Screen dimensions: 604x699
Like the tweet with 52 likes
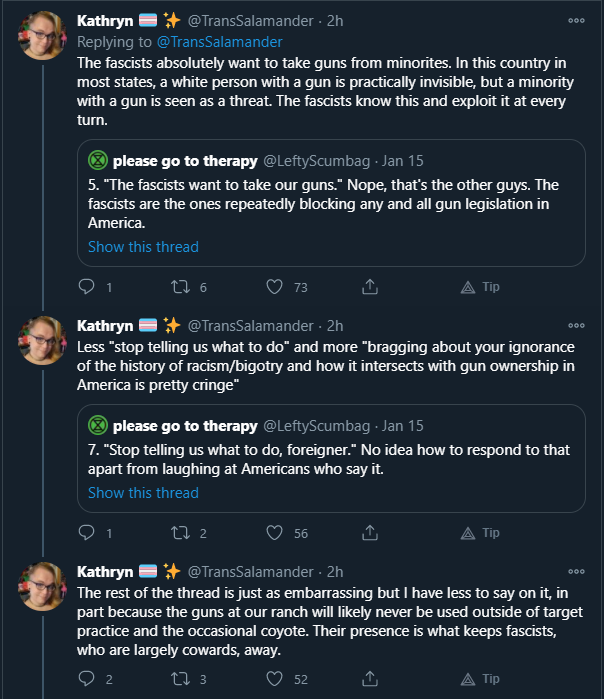coord(274,678)
